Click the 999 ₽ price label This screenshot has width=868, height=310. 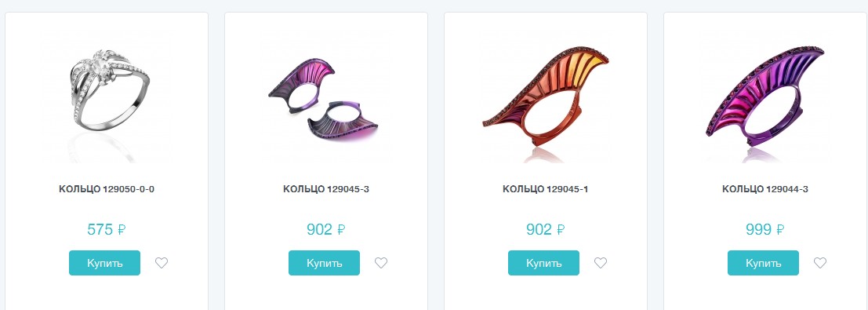pos(765,229)
